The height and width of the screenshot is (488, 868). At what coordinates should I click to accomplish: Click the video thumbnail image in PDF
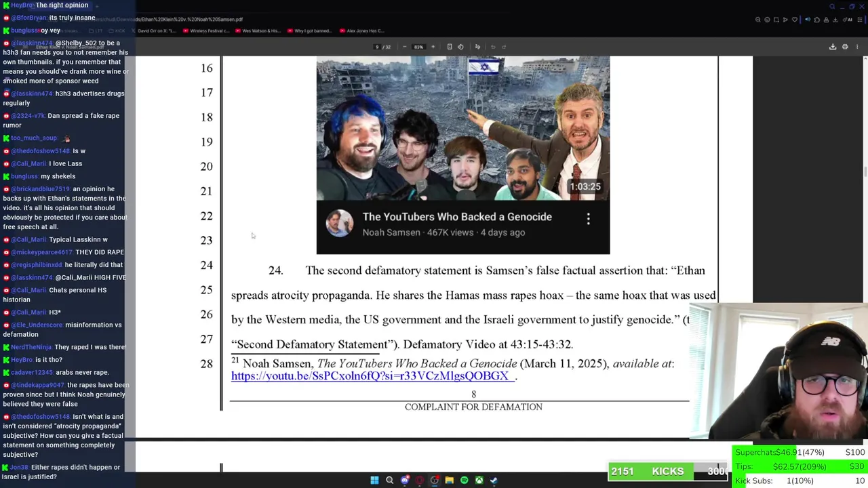coord(463,129)
